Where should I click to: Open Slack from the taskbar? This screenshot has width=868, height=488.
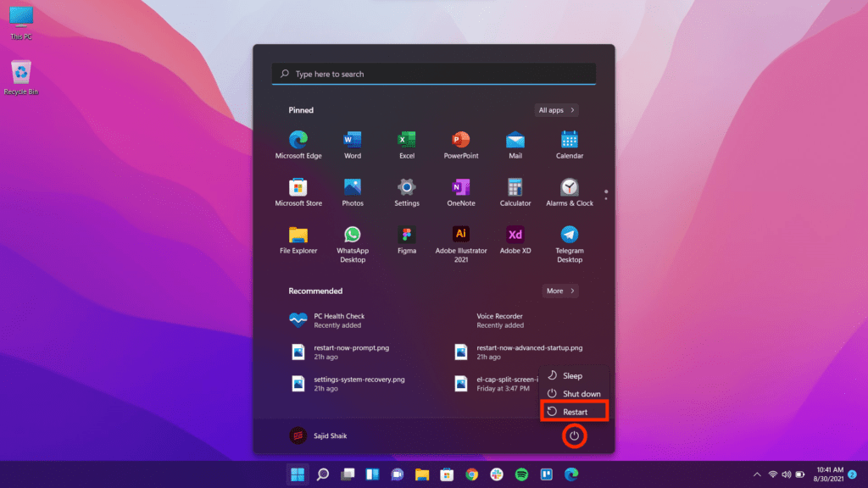[x=497, y=474]
